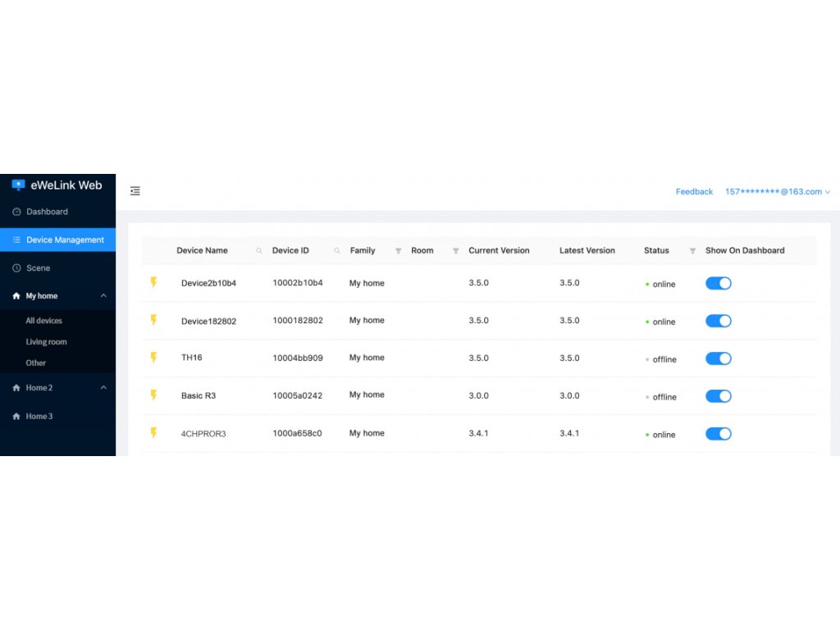Click the offline status of TH16
The image size is (840, 630).
click(x=661, y=359)
